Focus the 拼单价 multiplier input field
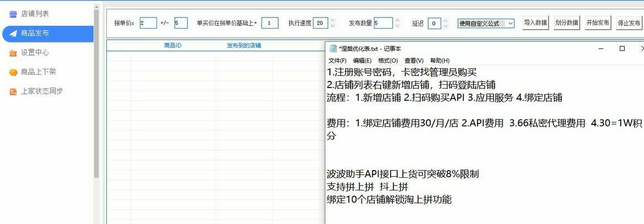This screenshot has width=644, height=224. click(148, 23)
